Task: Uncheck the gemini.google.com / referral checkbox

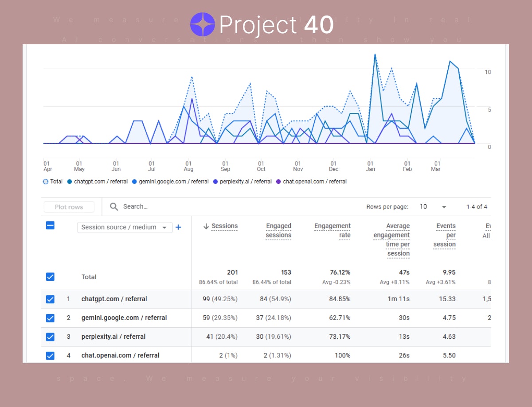Action: pyautogui.click(x=51, y=318)
